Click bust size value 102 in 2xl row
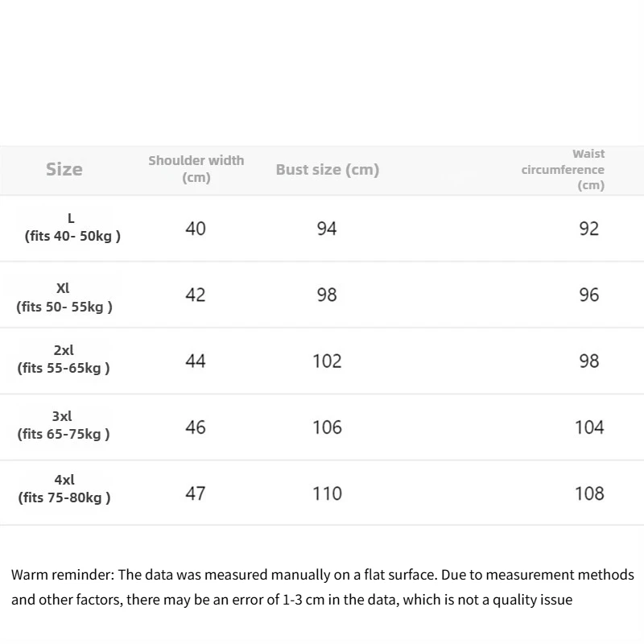Screen dimensions: 644x644 [327, 361]
